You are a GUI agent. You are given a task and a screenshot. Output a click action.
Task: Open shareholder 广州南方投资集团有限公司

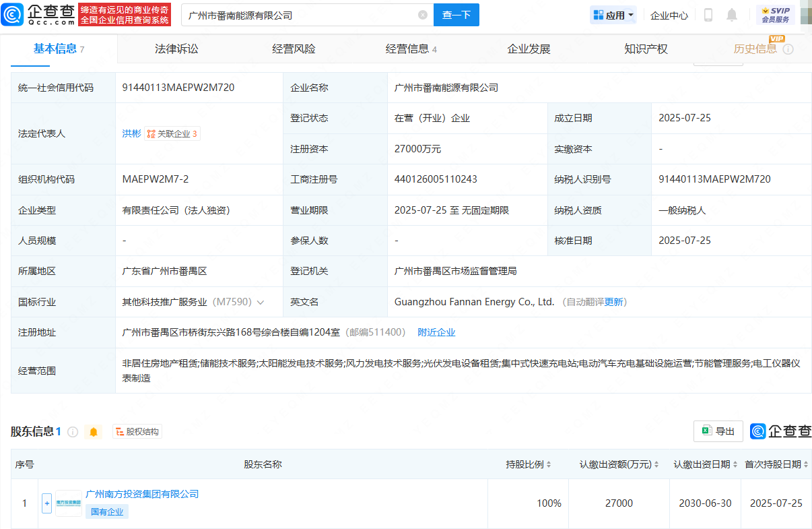point(142,494)
